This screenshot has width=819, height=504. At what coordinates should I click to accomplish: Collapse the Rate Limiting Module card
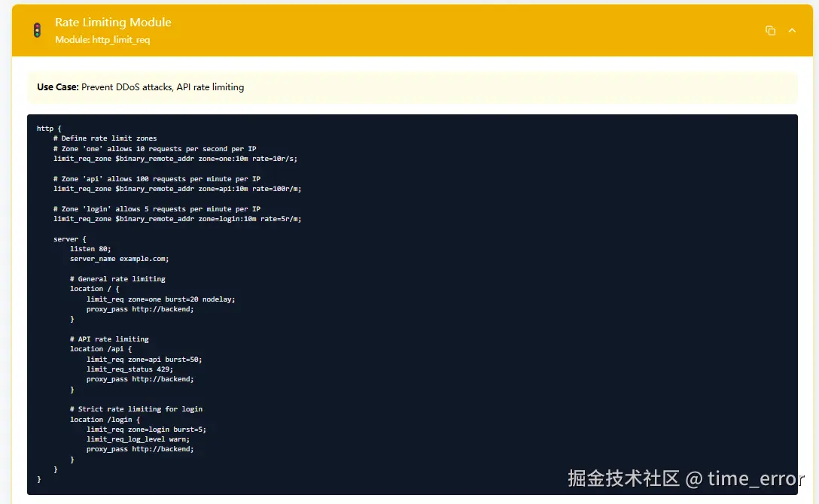792,31
